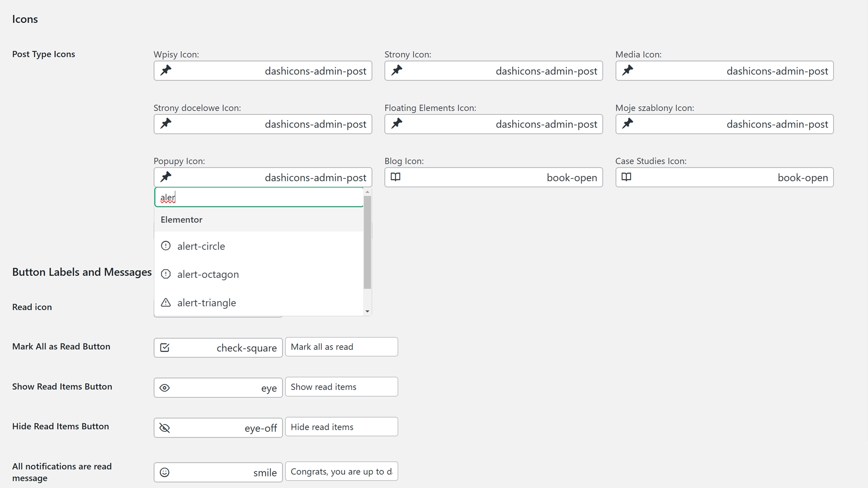This screenshot has width=868, height=488.
Task: Click the pin icon in Wpisy field
Action: coord(166,70)
